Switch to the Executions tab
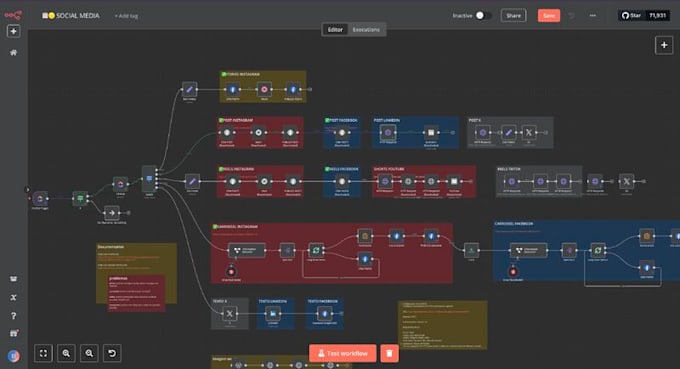Image resolution: width=680 pixels, height=369 pixels. click(366, 29)
